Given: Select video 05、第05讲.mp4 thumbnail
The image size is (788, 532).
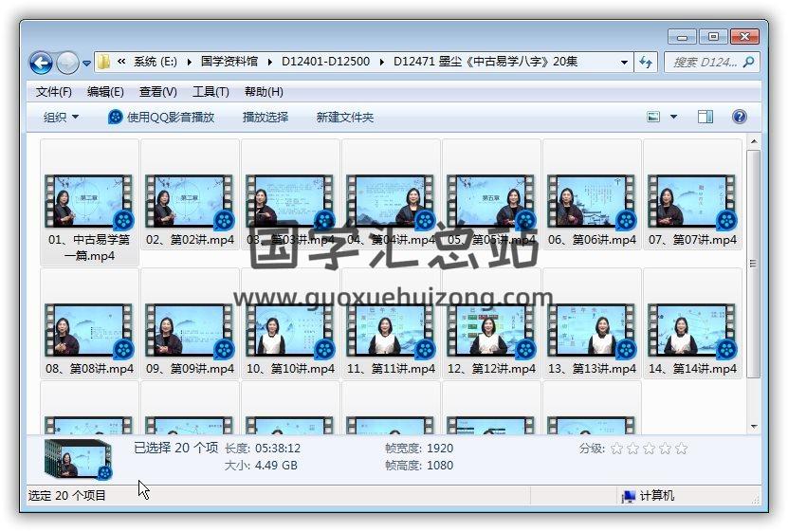Looking at the screenshot, I should point(491,201).
